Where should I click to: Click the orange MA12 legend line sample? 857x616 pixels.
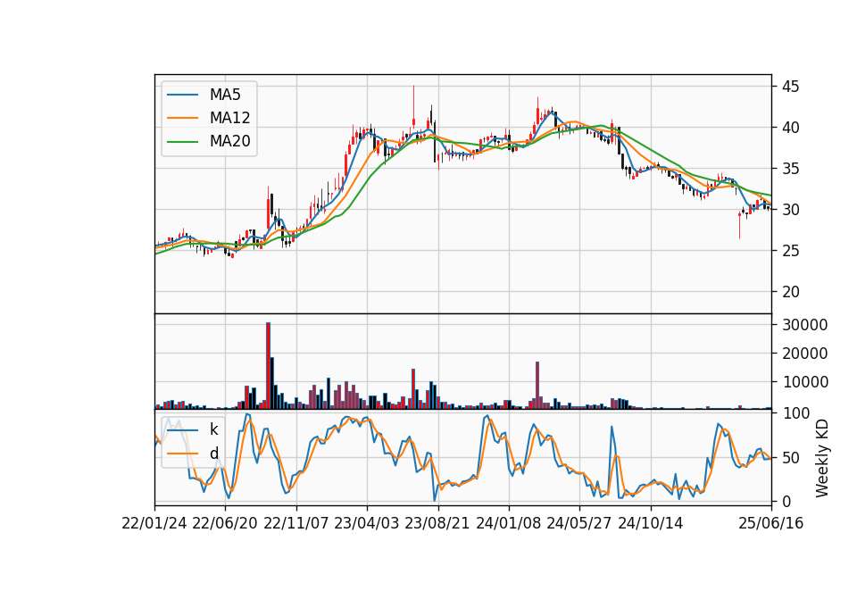coord(182,118)
